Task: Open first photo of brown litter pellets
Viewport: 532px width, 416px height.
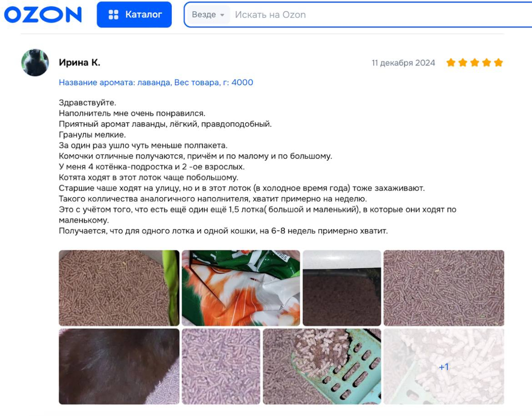Action: click(x=119, y=288)
